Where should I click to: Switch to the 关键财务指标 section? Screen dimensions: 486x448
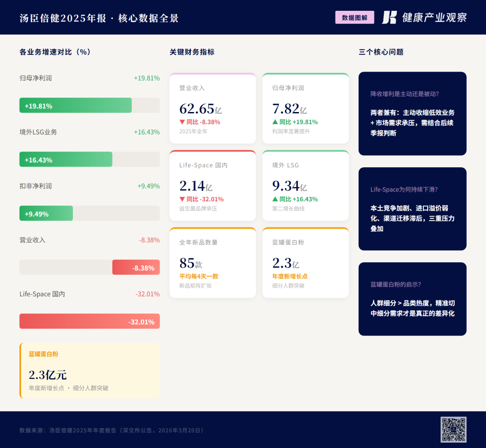click(191, 52)
